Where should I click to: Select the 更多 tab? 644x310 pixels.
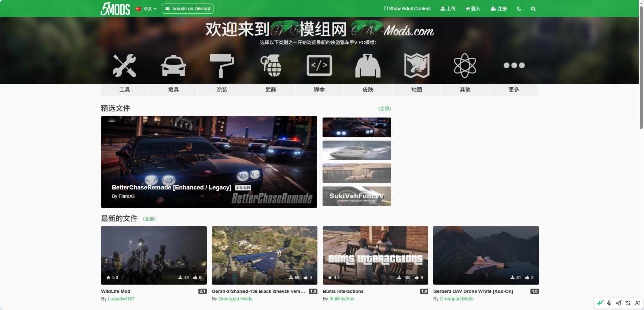[514, 90]
